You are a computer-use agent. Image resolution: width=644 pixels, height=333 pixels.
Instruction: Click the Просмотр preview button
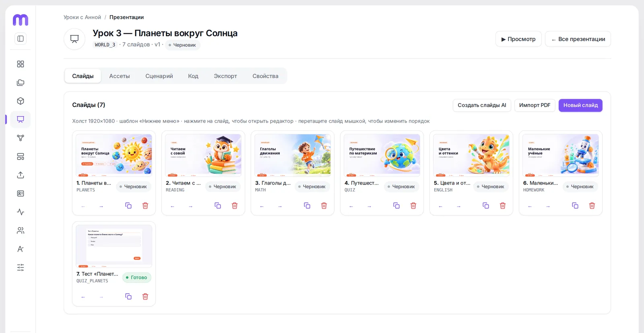[x=518, y=39]
